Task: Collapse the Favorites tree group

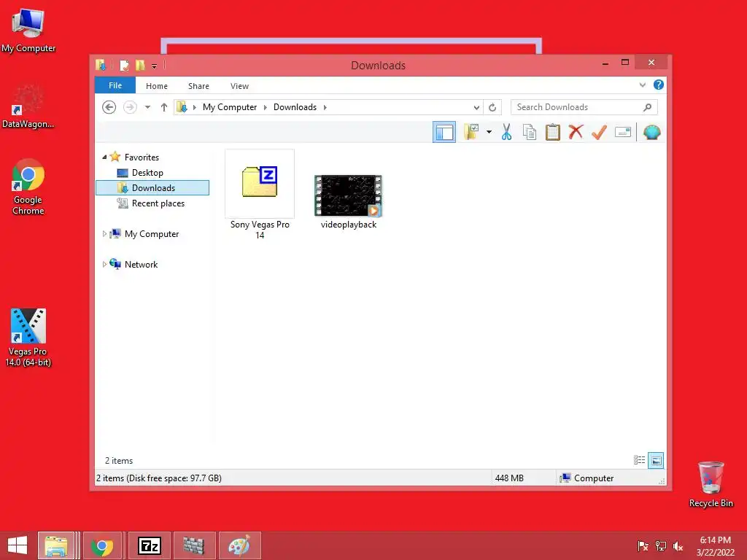Action: click(x=104, y=157)
